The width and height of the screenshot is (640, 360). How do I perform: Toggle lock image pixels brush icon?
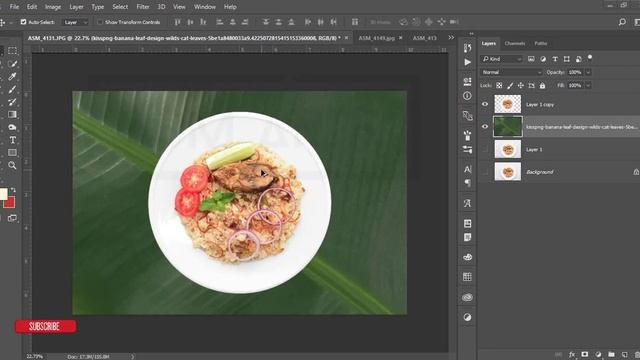point(510,86)
